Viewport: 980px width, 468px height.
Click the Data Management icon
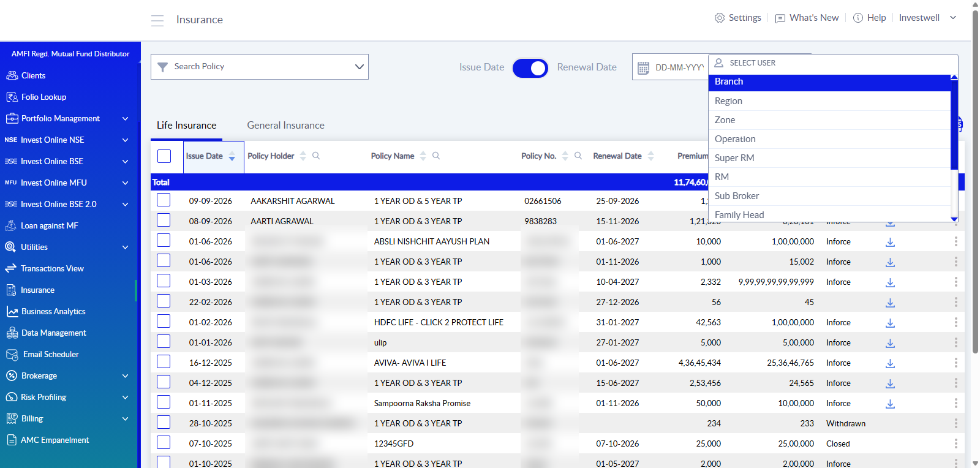[12, 333]
